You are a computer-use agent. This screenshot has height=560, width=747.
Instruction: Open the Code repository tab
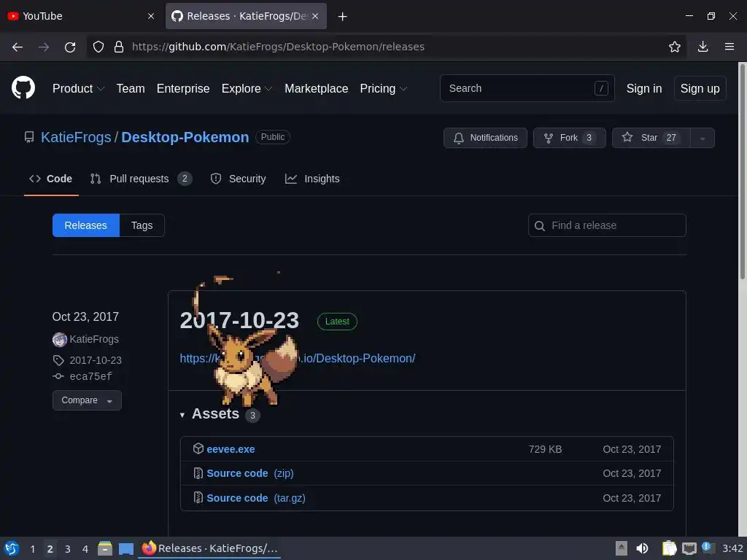(51, 179)
